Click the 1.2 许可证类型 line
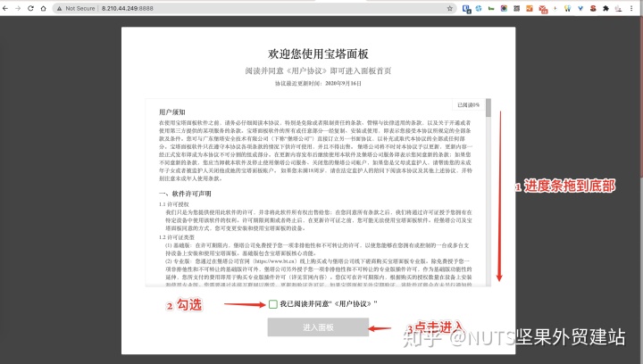The width and height of the screenshot is (643, 364). tap(177, 237)
